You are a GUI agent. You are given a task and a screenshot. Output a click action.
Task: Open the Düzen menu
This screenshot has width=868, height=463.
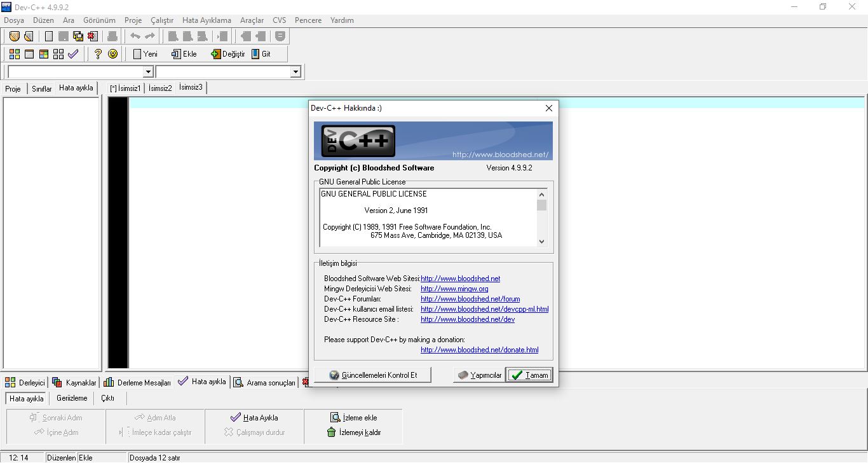point(44,20)
